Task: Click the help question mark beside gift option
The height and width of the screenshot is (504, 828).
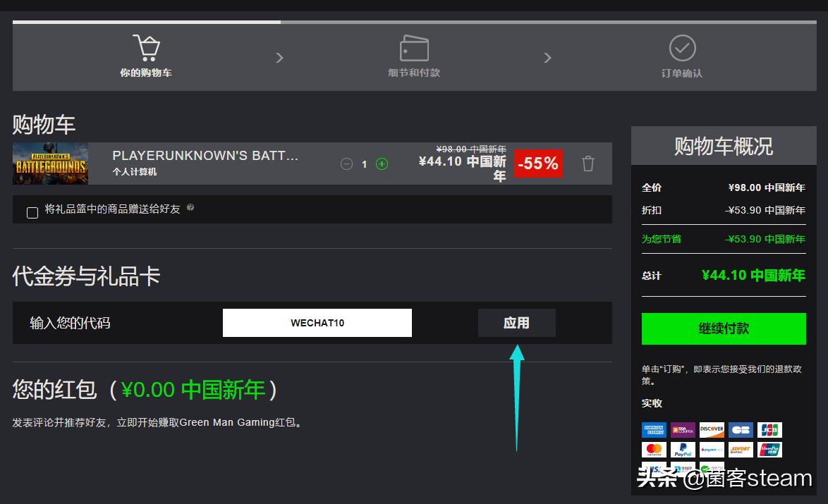Action: click(x=190, y=208)
